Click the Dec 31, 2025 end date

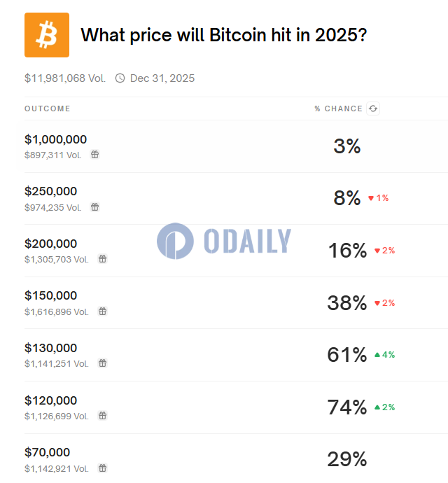tap(162, 78)
